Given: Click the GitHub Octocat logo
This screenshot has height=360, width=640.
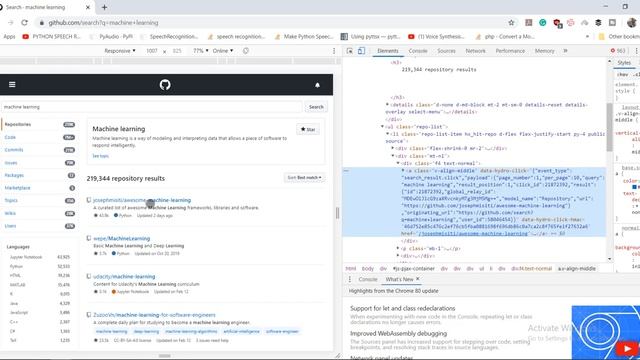Looking at the screenshot, I should point(165,84).
